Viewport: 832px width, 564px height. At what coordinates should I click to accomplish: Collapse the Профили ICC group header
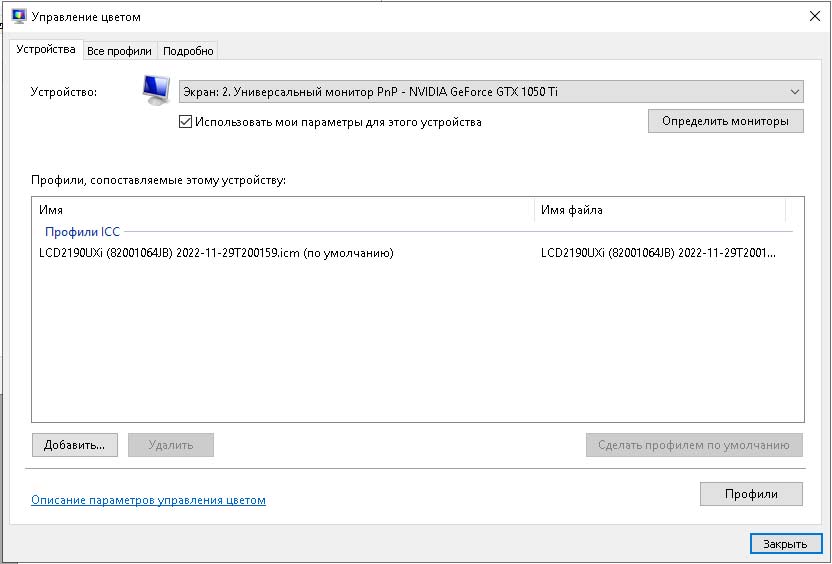pos(82,232)
